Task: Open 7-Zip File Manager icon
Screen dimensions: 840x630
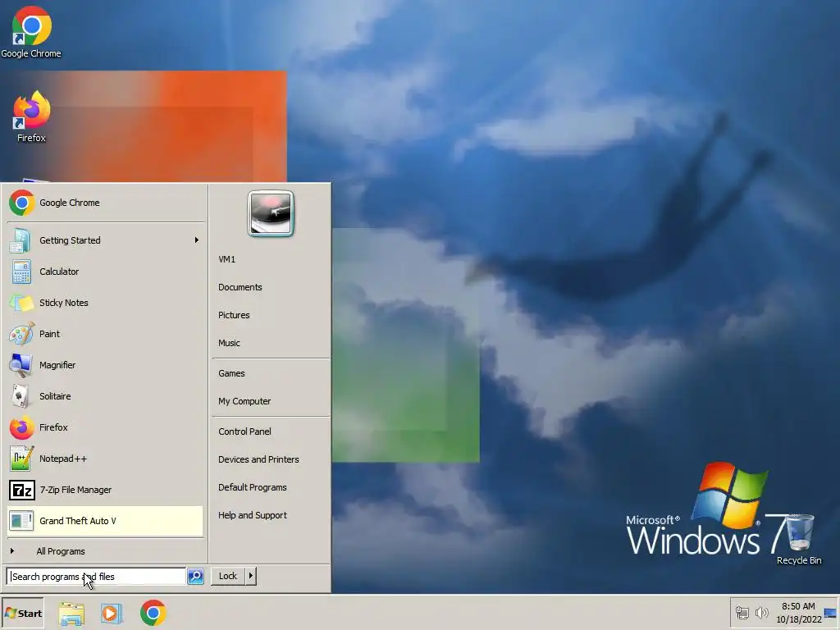Action: point(21,490)
